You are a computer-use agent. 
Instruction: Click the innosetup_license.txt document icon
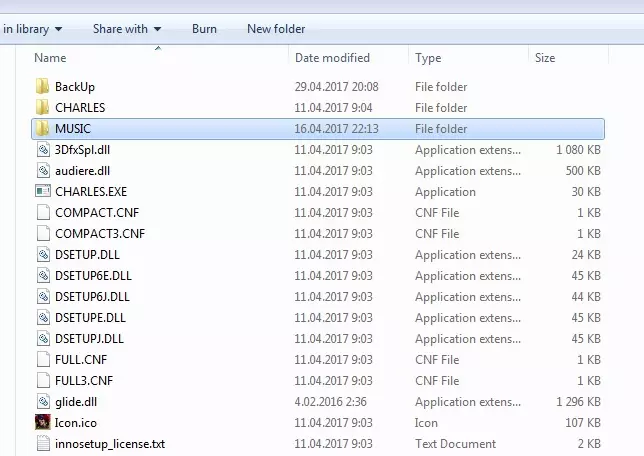(x=42, y=443)
